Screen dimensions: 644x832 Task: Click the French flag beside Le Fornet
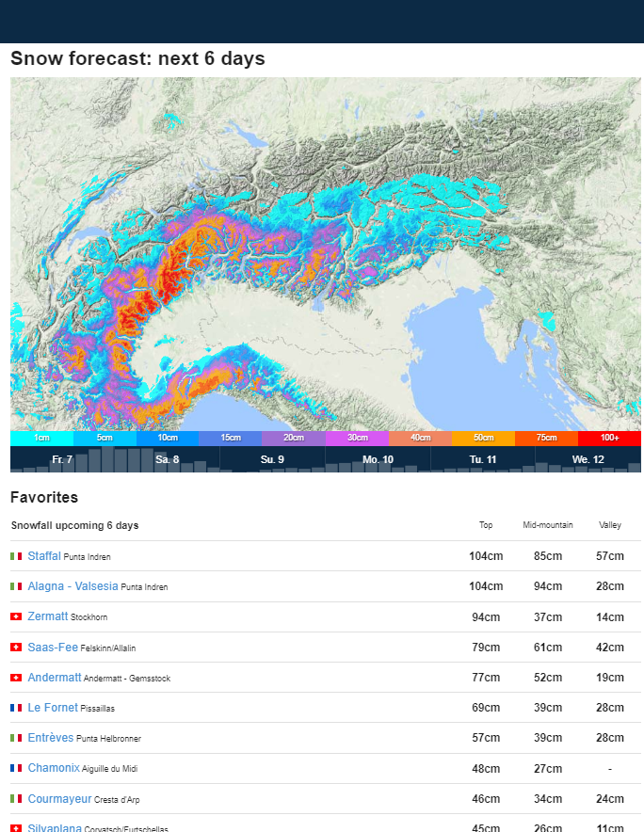[x=16, y=708]
